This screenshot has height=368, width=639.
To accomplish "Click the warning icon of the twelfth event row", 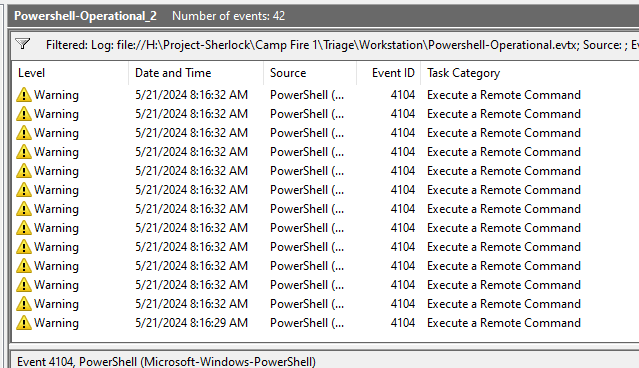I will [x=24, y=304].
